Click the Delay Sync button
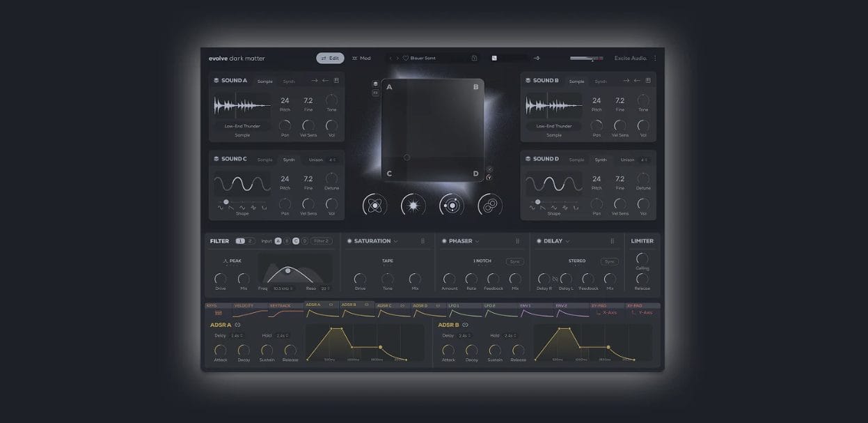Image resolution: width=868 pixels, height=423 pixels. tap(610, 261)
